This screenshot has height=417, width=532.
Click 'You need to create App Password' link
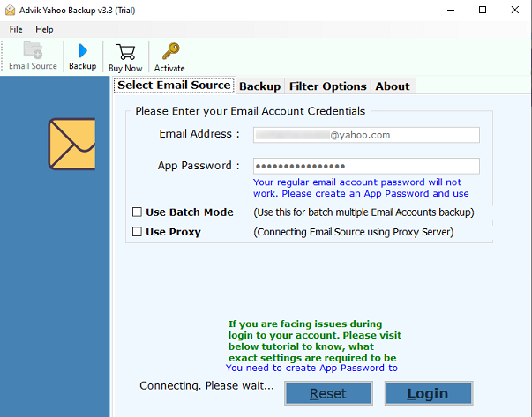click(x=311, y=369)
